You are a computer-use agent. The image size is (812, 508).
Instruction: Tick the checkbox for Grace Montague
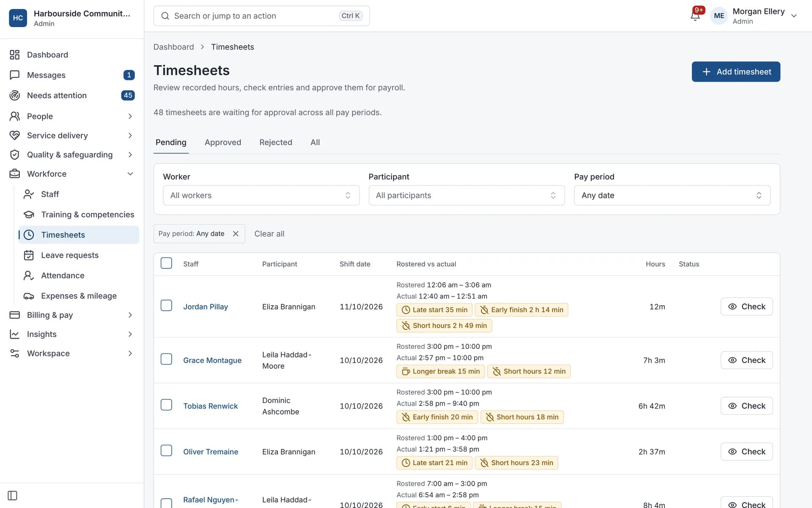[x=166, y=359]
